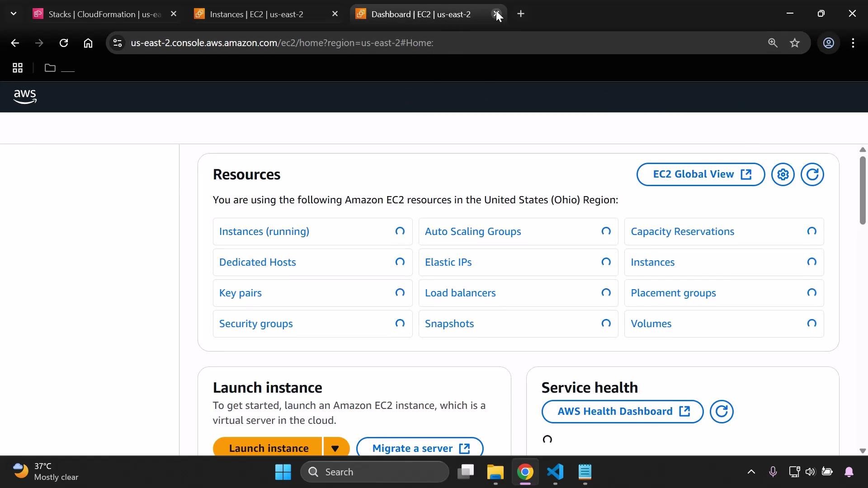Bookmark this page with star
868x488 pixels.
[x=795, y=43]
